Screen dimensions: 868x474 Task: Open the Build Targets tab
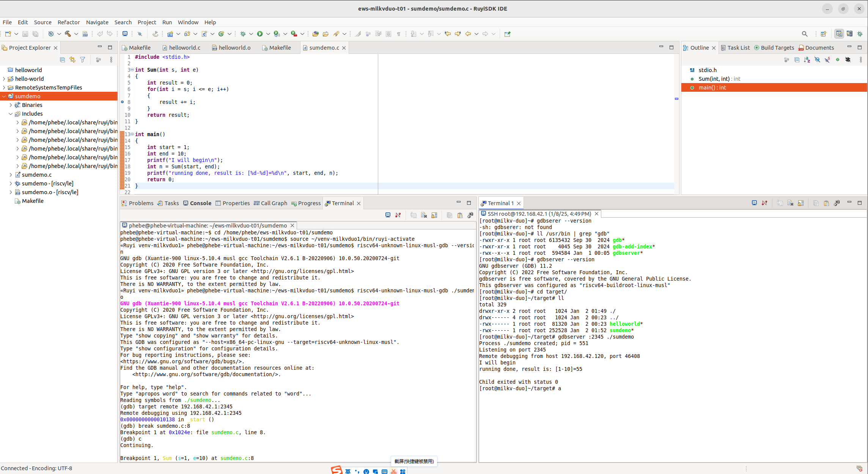[774, 47]
